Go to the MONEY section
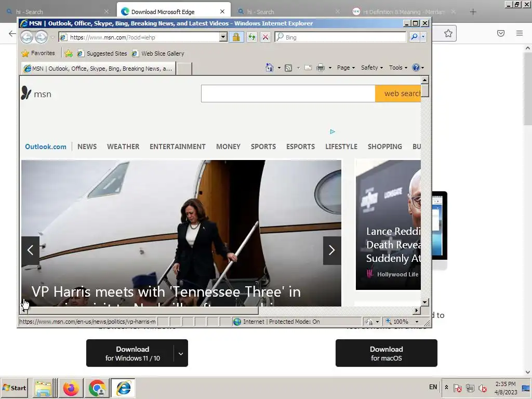Image resolution: width=532 pixels, height=399 pixels. [x=229, y=147]
